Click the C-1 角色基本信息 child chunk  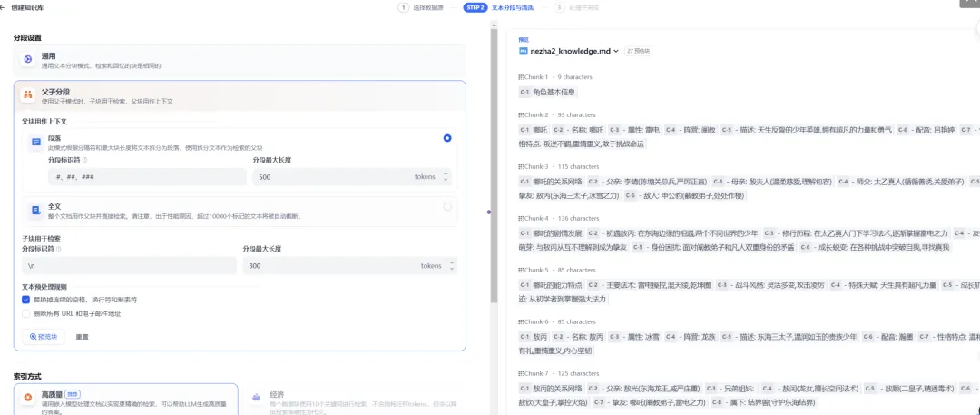coord(547,92)
